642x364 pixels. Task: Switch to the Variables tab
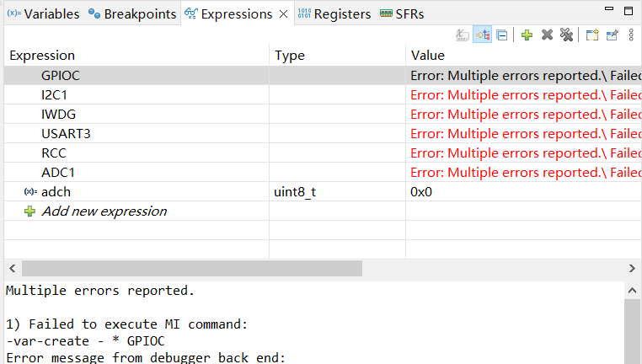tap(44, 14)
